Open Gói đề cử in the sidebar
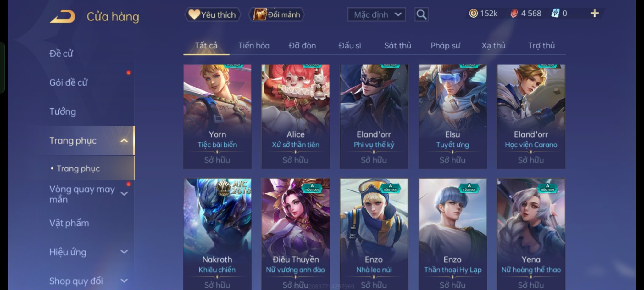 pos(68,82)
